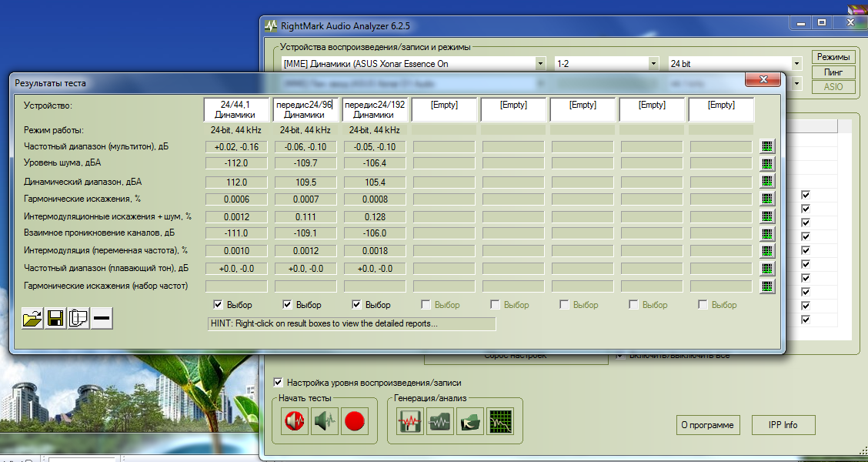Open graph for noise level row
Image resolution: width=868 pixels, height=462 pixels.
[766, 163]
